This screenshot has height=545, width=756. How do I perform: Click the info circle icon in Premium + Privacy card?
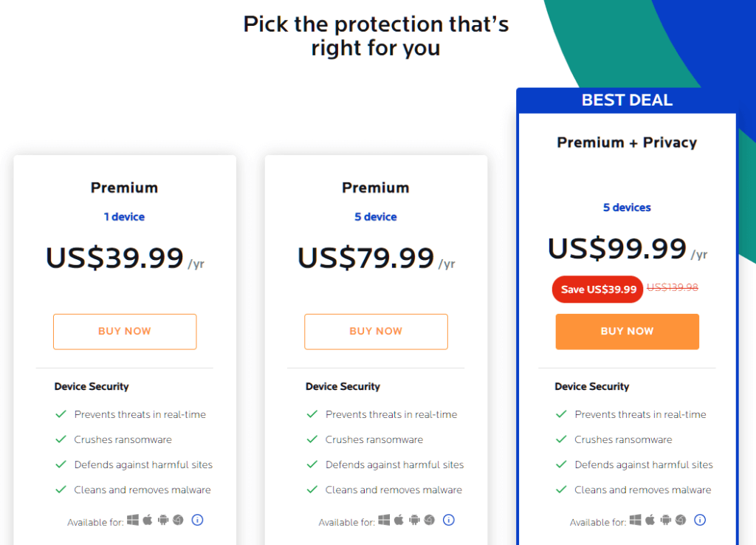coord(700,520)
